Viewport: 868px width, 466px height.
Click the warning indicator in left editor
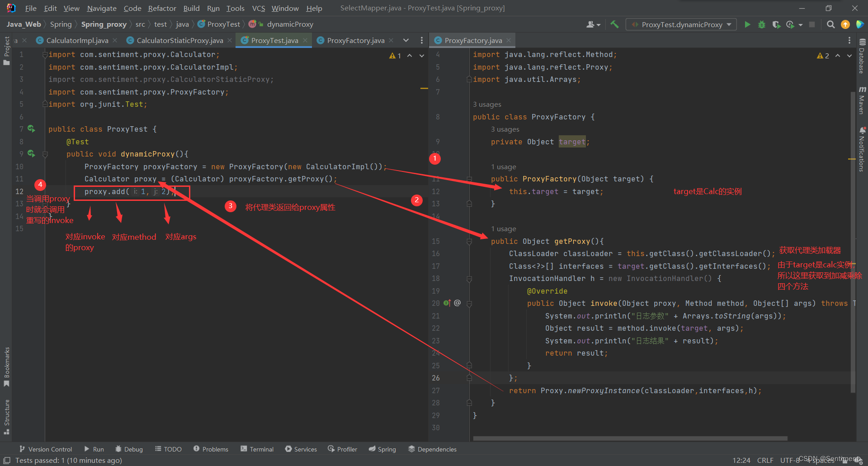395,56
